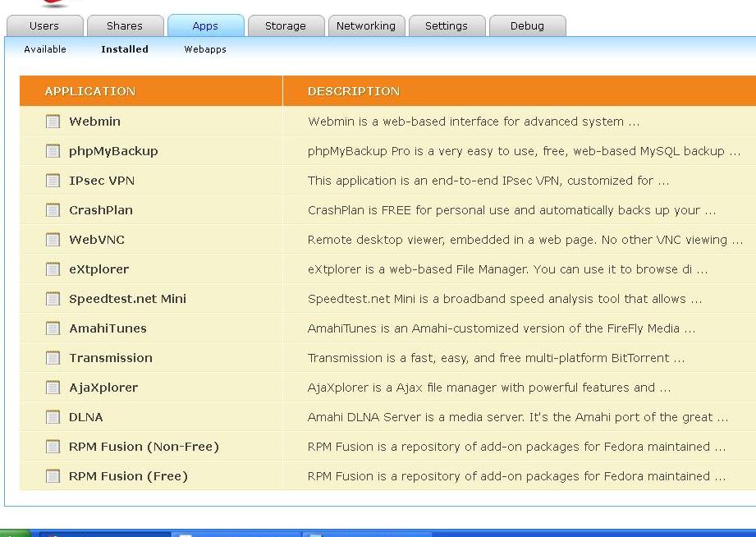Switch to the Users tab
Image resolution: width=756 pixels, height=537 pixels.
pos(44,25)
